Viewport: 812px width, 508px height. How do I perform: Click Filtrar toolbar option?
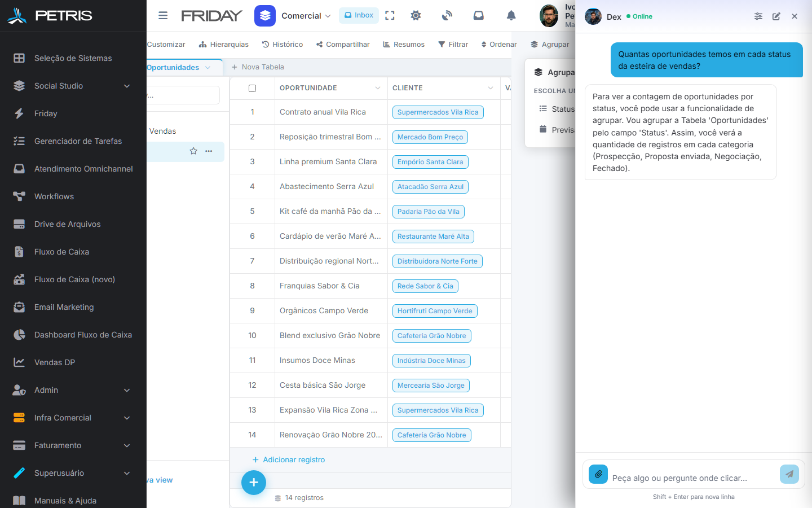tap(453, 45)
